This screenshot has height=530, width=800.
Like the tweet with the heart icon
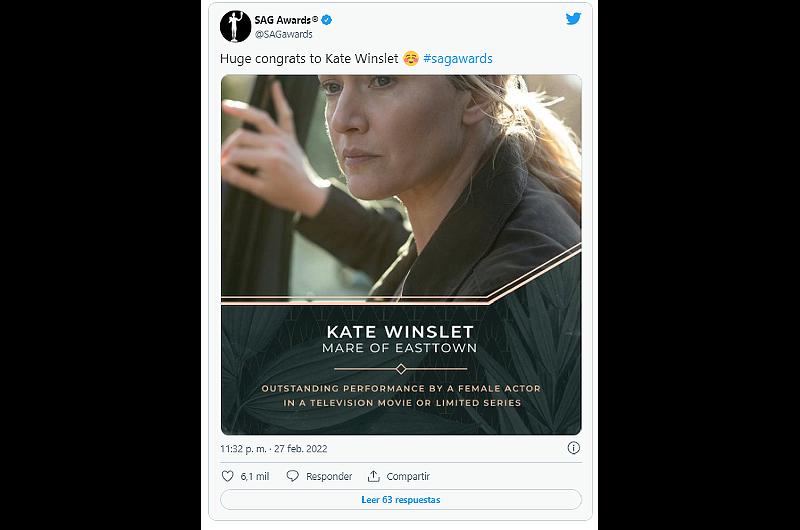pyautogui.click(x=228, y=476)
